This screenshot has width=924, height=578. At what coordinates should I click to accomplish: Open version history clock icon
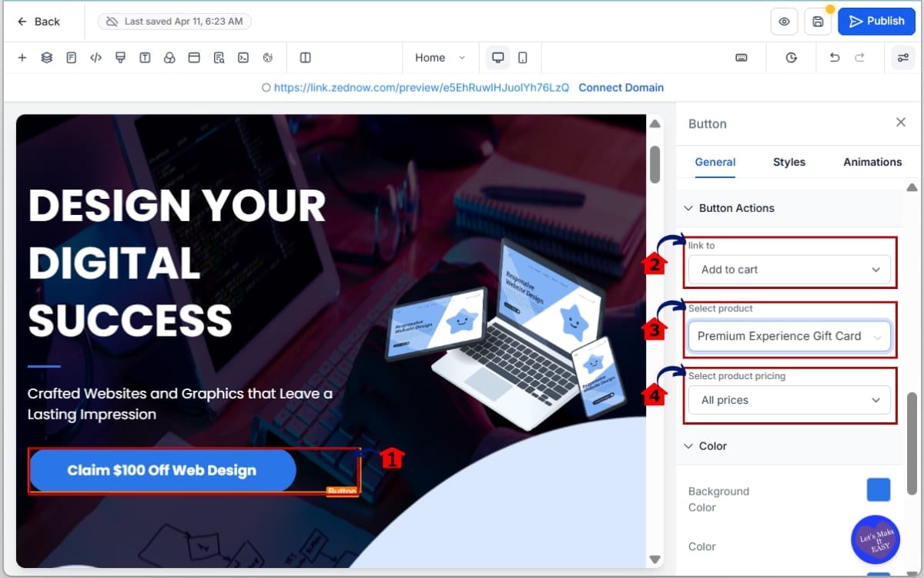pos(792,58)
